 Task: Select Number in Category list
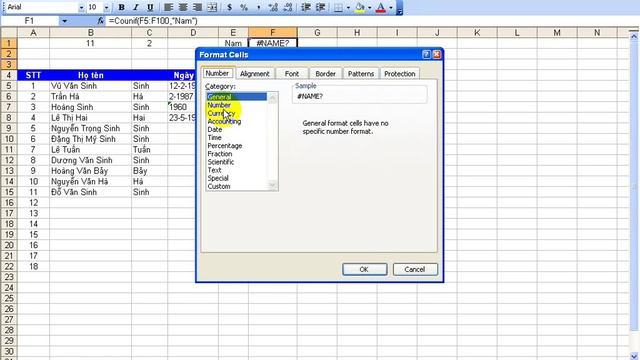click(237, 105)
